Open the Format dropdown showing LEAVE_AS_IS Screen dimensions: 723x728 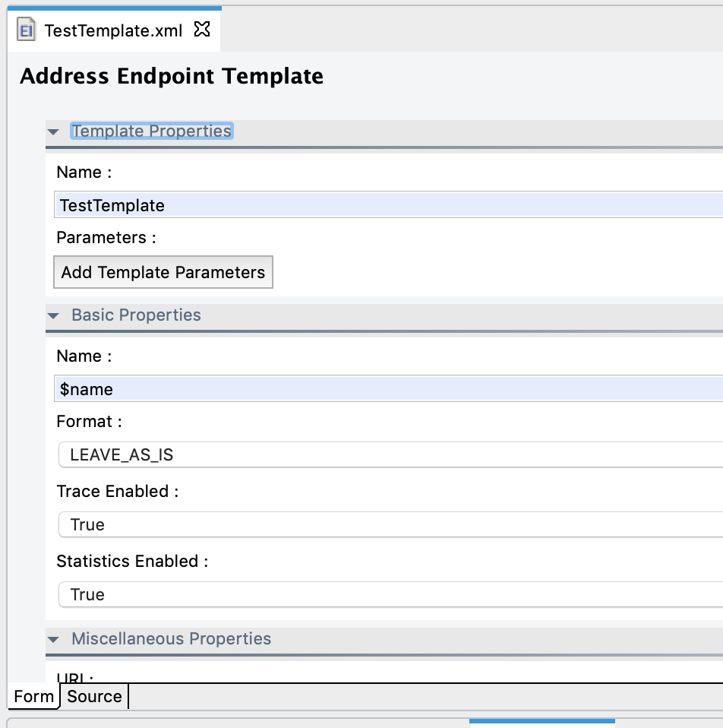point(390,454)
